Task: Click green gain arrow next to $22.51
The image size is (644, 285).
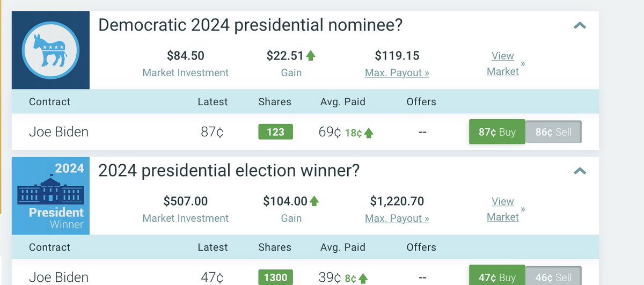Action: pyautogui.click(x=311, y=55)
